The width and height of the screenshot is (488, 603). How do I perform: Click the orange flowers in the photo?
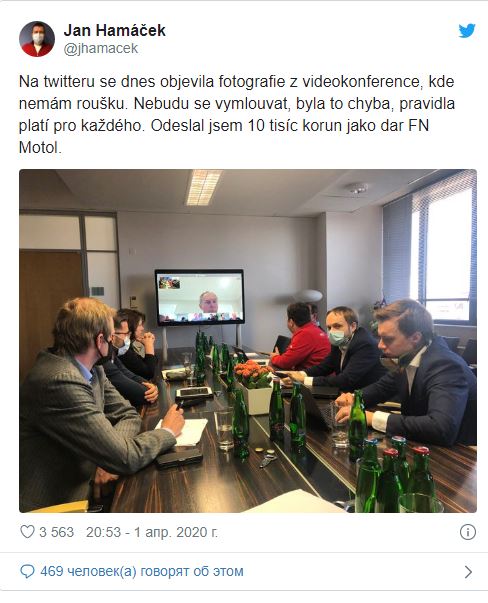(x=253, y=374)
